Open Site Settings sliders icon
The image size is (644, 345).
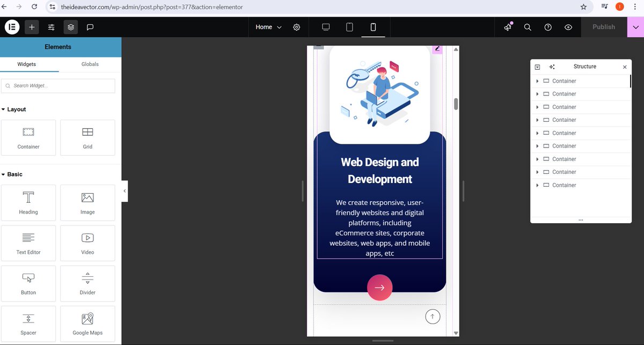[x=51, y=27]
